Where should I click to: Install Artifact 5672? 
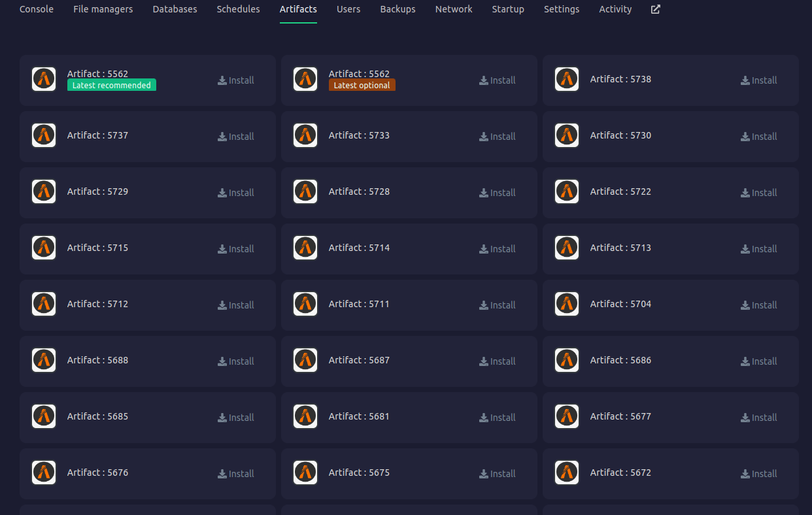[759, 474]
